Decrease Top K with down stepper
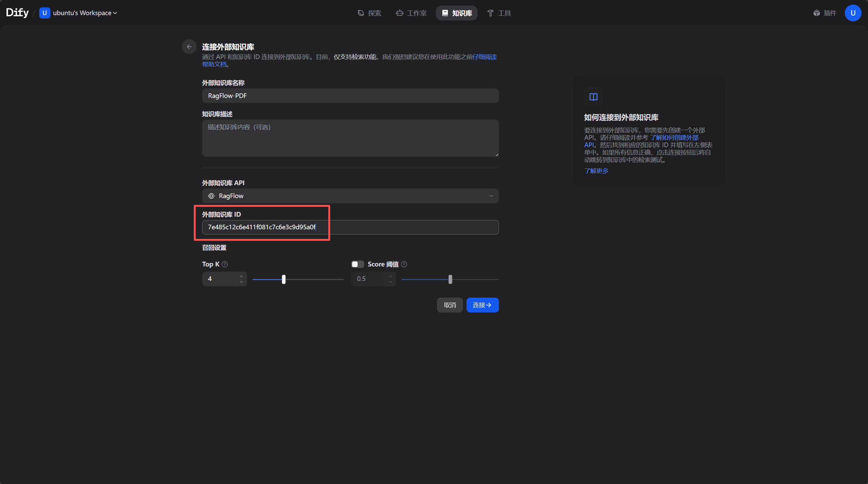 tap(241, 282)
